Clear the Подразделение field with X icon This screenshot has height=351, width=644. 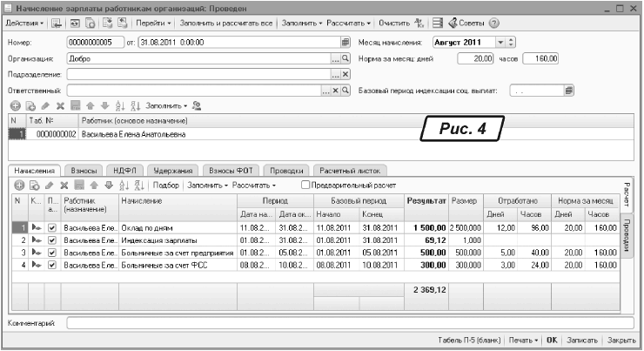345,74
